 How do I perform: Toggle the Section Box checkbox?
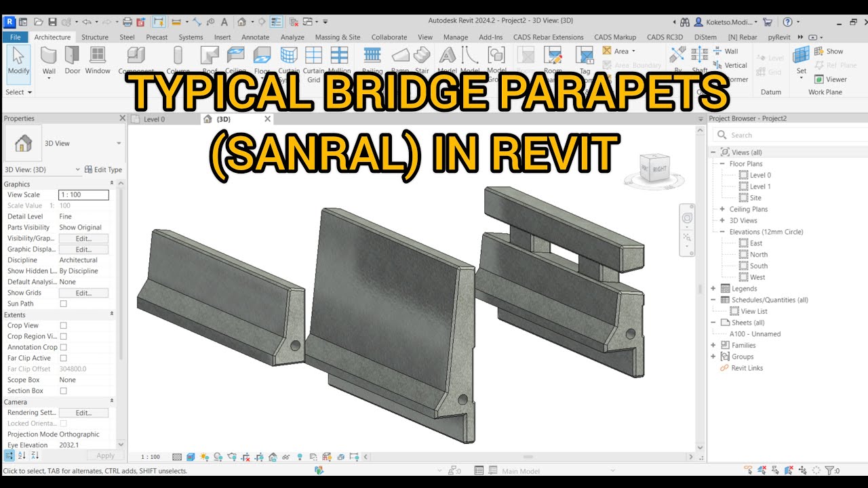63,390
